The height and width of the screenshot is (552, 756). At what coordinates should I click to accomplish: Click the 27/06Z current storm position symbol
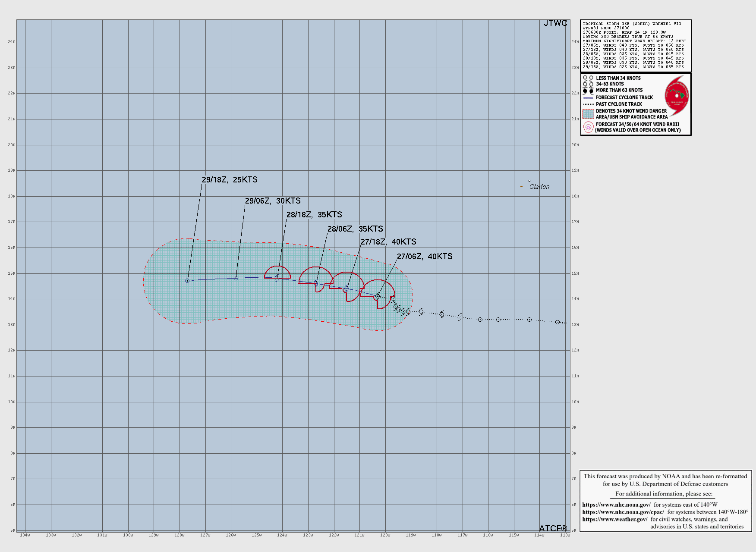click(378, 296)
